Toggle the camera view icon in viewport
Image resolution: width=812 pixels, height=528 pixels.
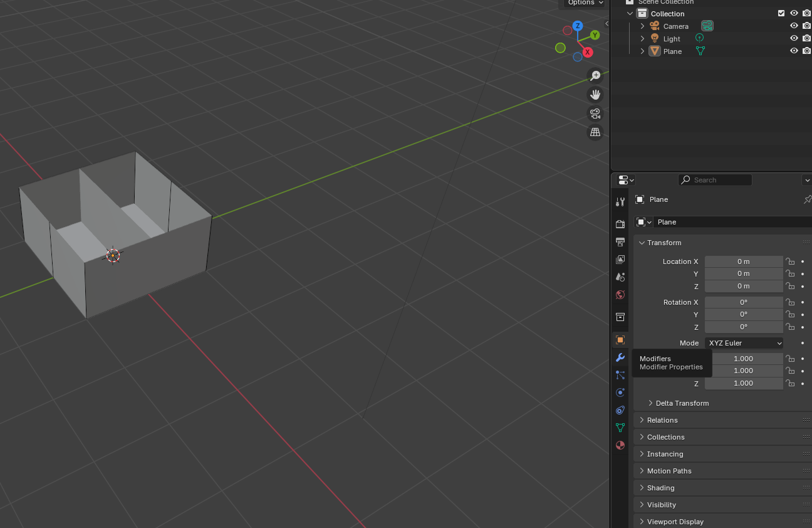pyautogui.click(x=595, y=114)
